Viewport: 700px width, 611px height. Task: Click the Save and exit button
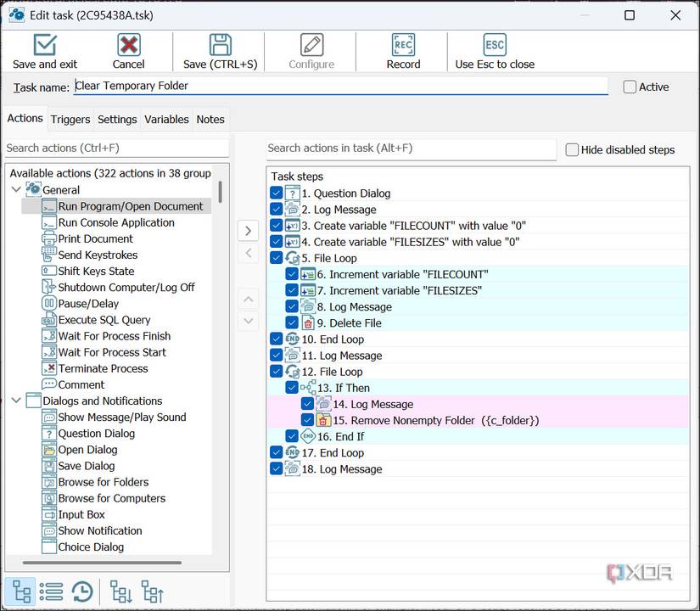pyautogui.click(x=44, y=51)
